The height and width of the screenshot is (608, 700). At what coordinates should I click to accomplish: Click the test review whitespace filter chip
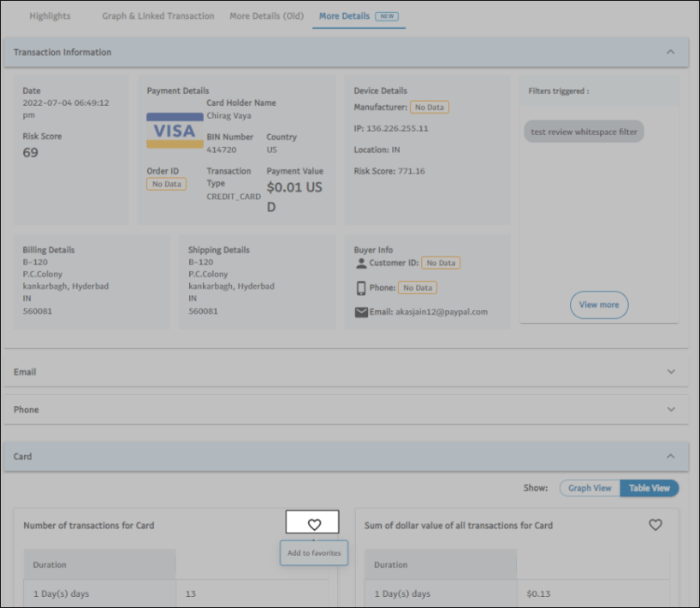pos(584,133)
